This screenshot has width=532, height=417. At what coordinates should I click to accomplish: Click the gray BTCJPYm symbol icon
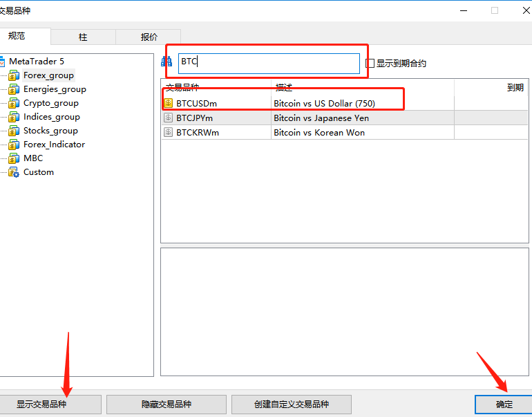coord(169,118)
